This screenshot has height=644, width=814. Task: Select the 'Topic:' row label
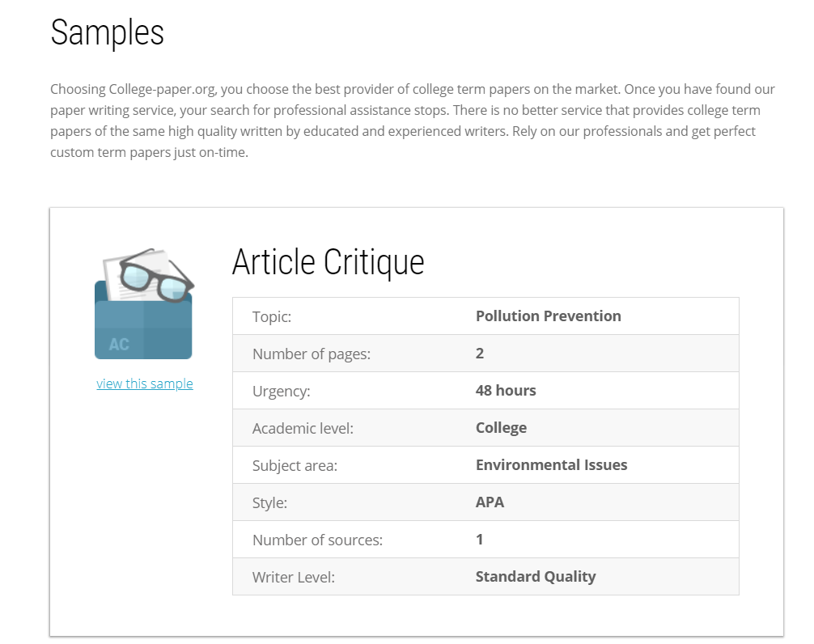tap(272, 316)
